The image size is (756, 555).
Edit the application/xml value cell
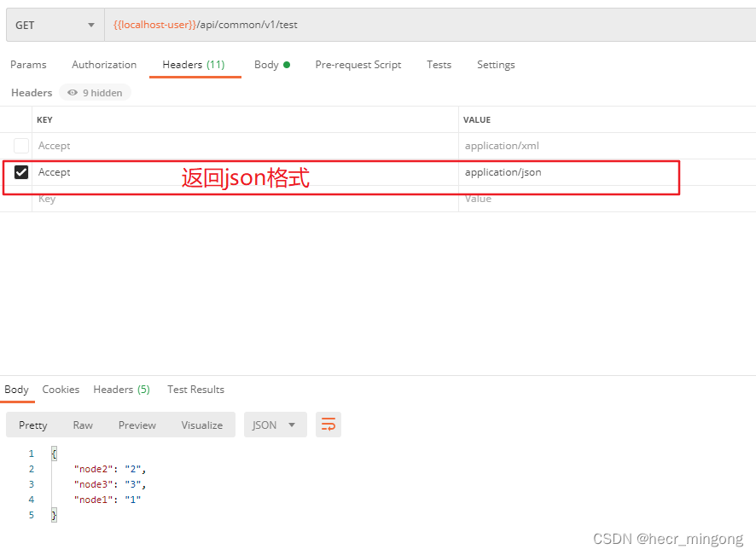pos(607,146)
